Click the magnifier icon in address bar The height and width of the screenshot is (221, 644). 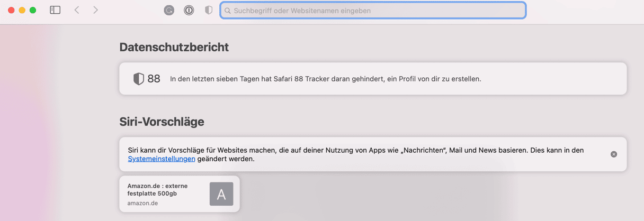[x=228, y=11]
